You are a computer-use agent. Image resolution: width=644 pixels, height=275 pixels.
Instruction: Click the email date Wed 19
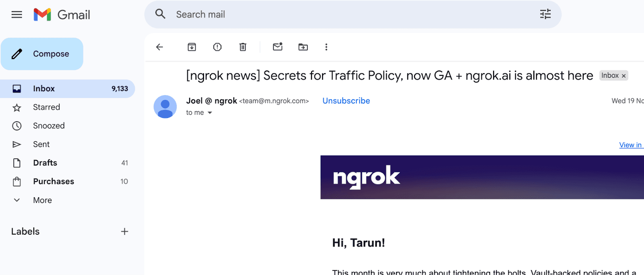coord(627,101)
